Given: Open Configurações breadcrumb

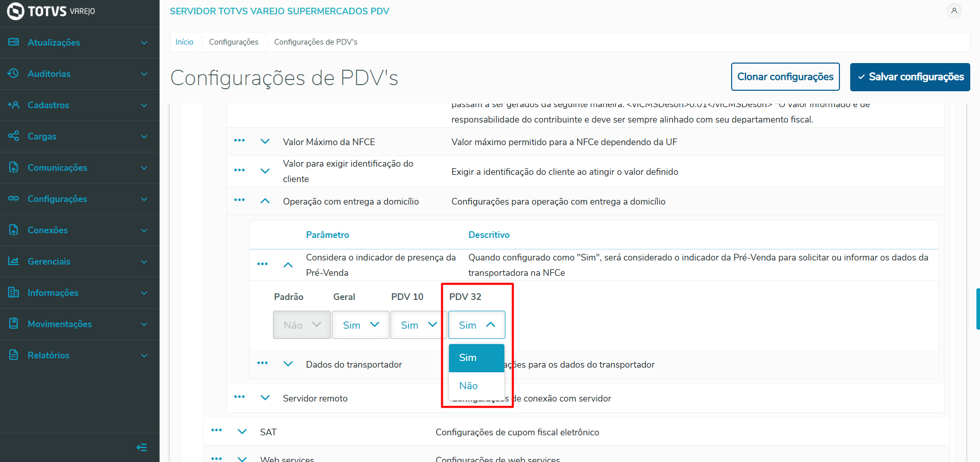Looking at the screenshot, I should point(234,42).
